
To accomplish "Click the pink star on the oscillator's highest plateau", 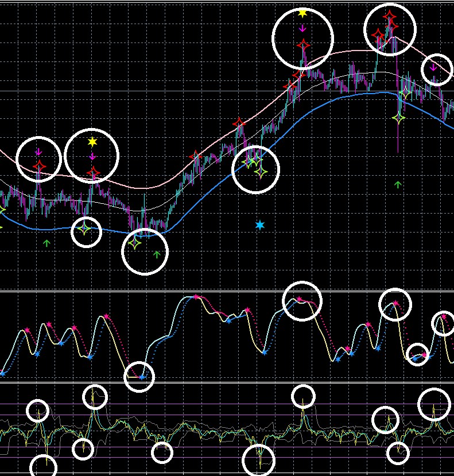I will [196, 297].
